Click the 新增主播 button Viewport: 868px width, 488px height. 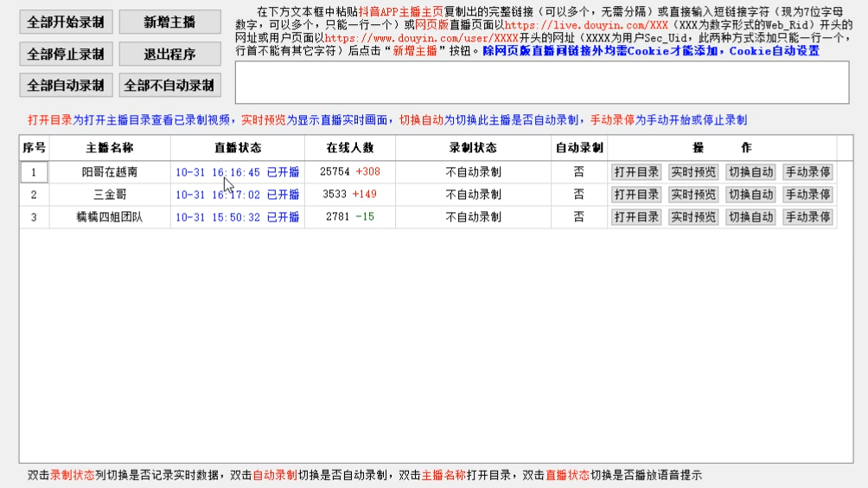click(170, 22)
